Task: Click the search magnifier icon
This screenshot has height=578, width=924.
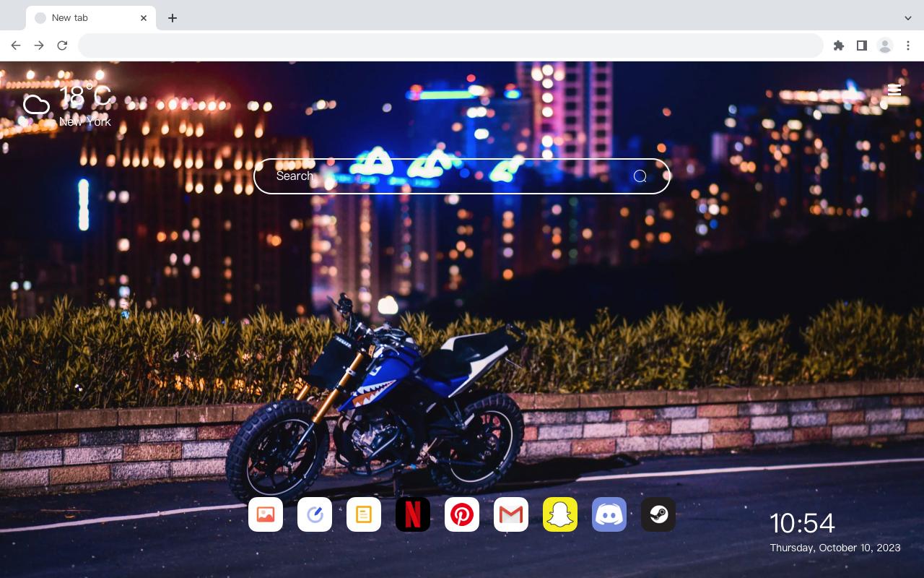Action: point(640,176)
